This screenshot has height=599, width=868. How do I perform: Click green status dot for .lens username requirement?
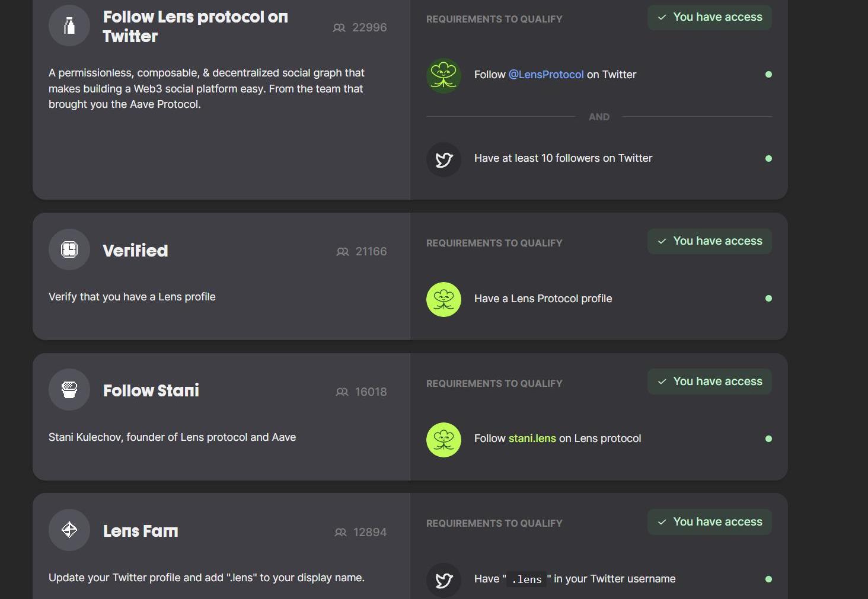[768, 579]
